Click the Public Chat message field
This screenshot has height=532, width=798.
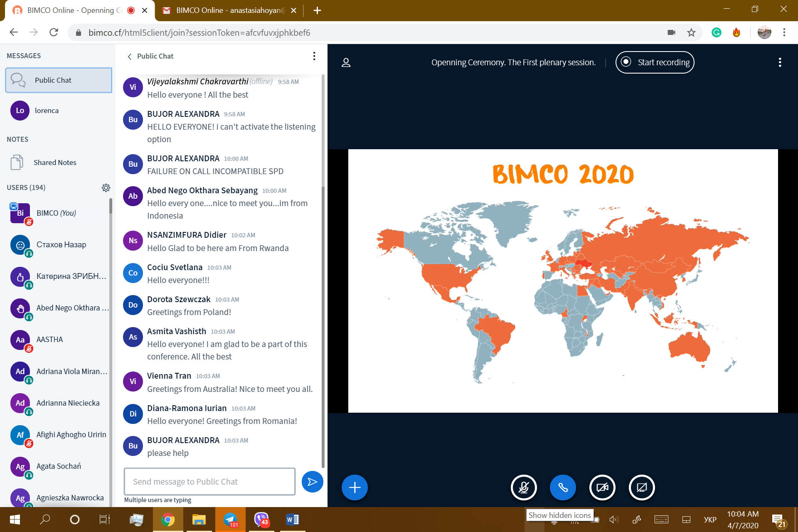[x=209, y=482]
